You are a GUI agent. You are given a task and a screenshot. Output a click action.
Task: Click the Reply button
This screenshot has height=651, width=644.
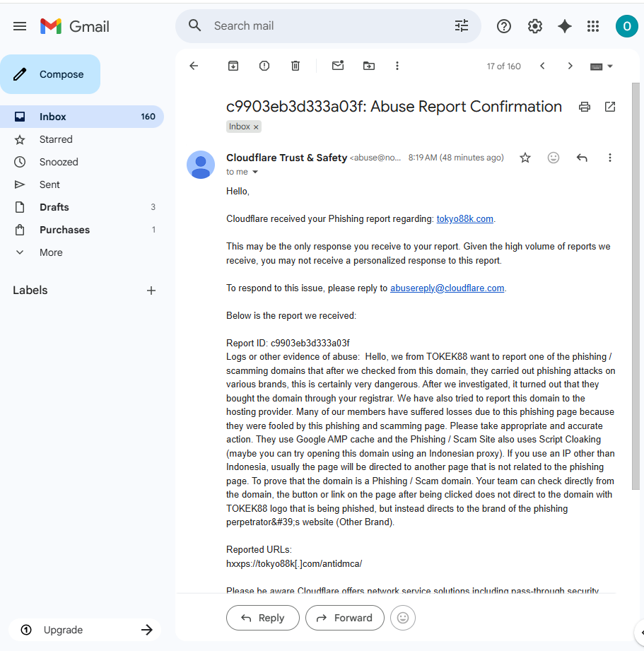(263, 618)
